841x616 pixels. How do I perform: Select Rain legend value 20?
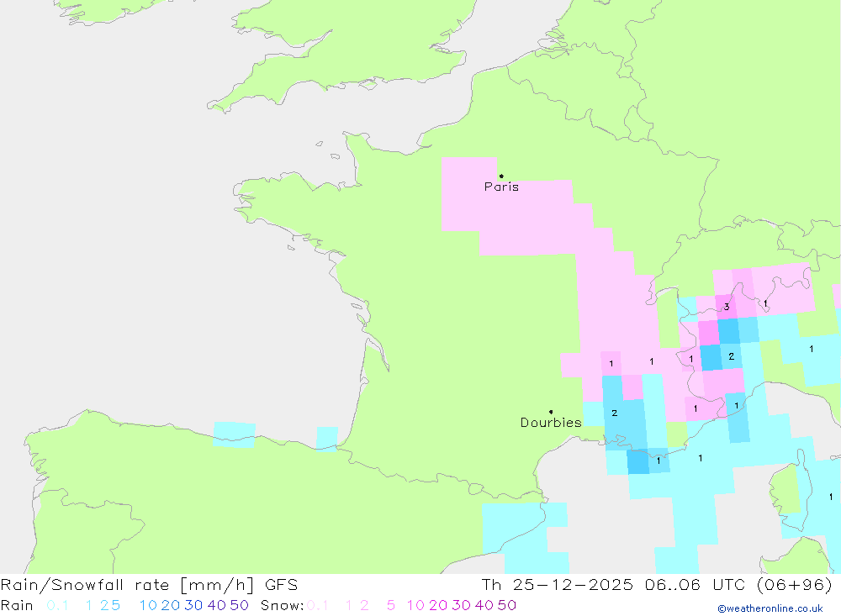[x=171, y=605]
